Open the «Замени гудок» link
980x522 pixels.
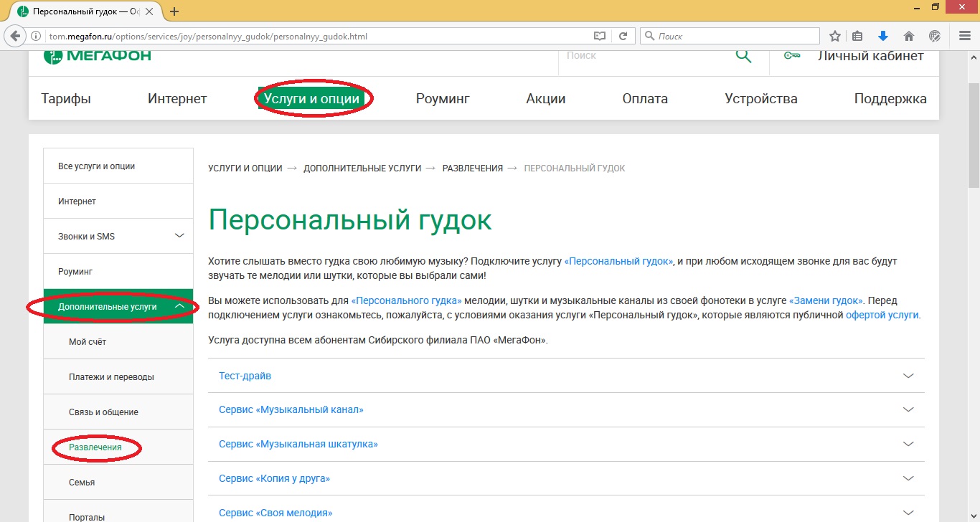(x=824, y=300)
